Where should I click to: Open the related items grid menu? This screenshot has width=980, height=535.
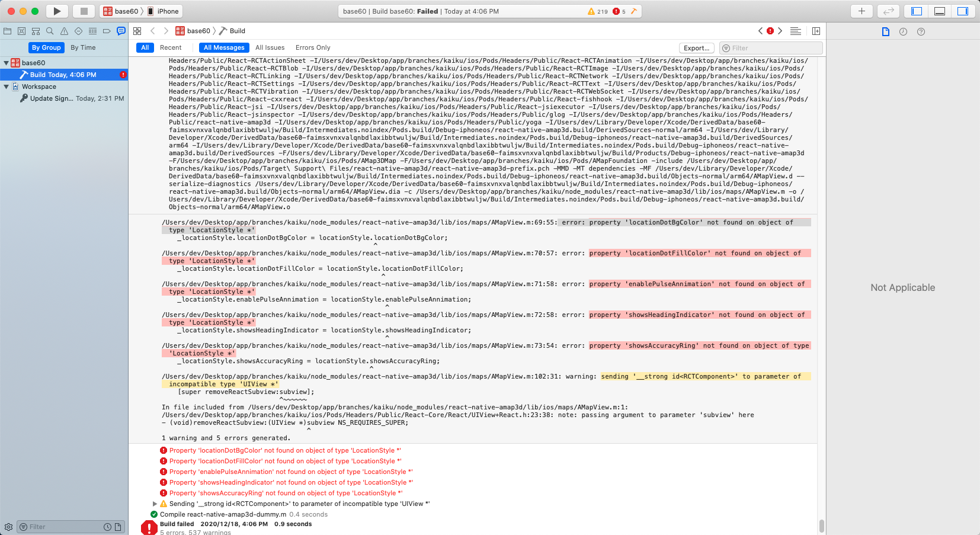(137, 31)
